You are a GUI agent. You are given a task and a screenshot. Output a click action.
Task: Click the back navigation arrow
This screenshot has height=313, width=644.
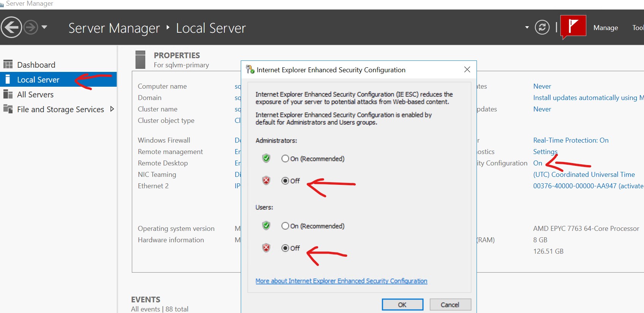pos(11,27)
